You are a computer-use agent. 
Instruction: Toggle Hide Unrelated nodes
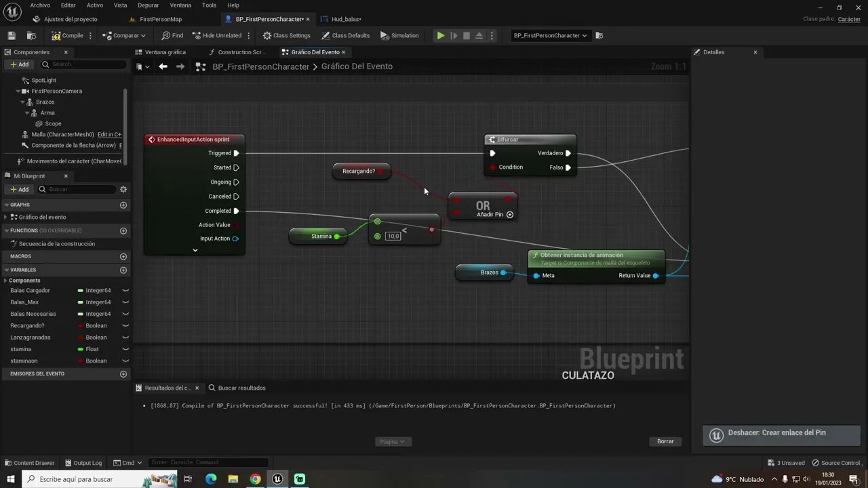coord(217,35)
